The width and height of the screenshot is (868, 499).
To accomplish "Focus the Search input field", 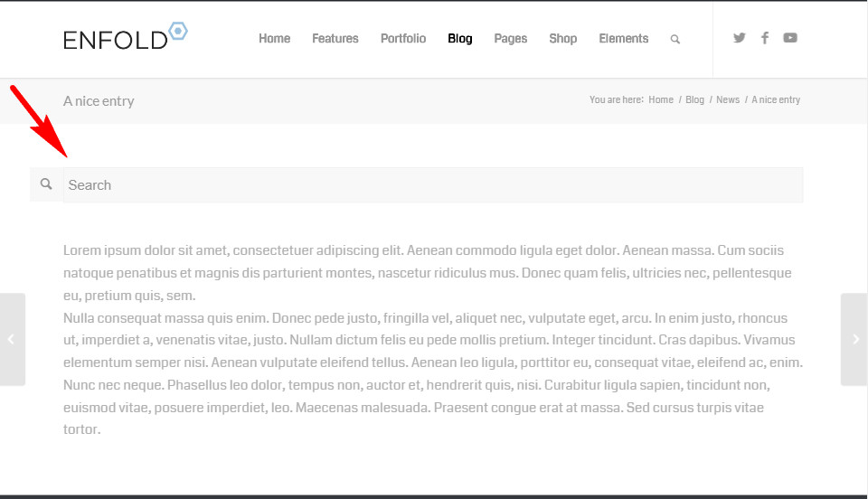I will pos(433,184).
